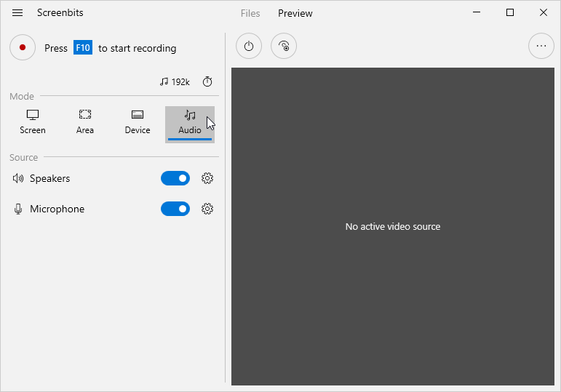Image resolution: width=561 pixels, height=392 pixels.
Task: Open Microphone settings gear
Action: [207, 209]
